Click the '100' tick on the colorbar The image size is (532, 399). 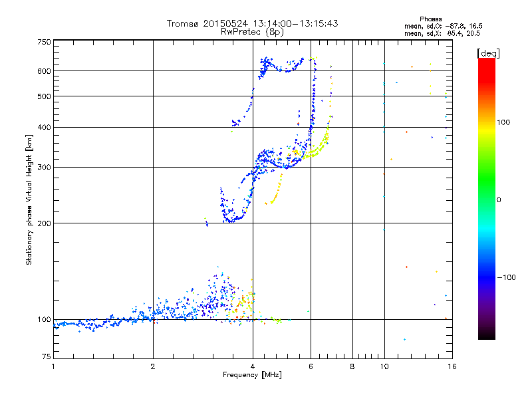tap(503, 122)
